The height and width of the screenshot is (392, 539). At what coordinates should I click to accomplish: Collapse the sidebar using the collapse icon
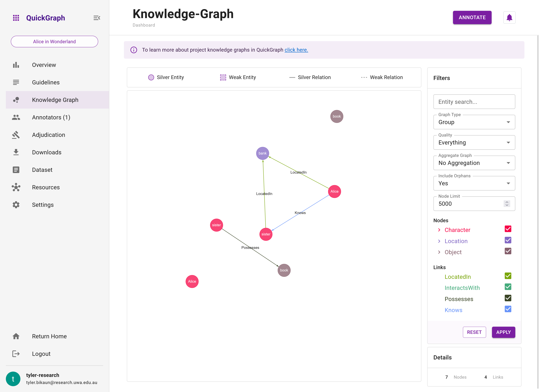97,18
